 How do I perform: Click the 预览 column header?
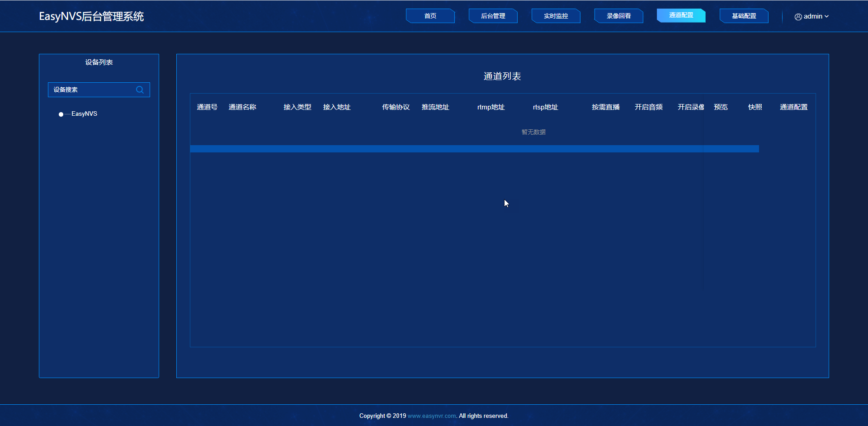pos(721,107)
